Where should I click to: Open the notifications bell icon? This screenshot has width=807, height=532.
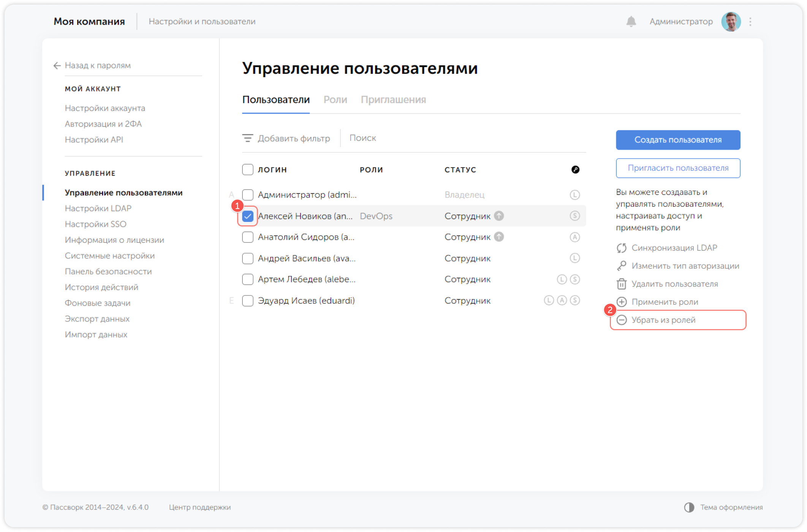(631, 22)
